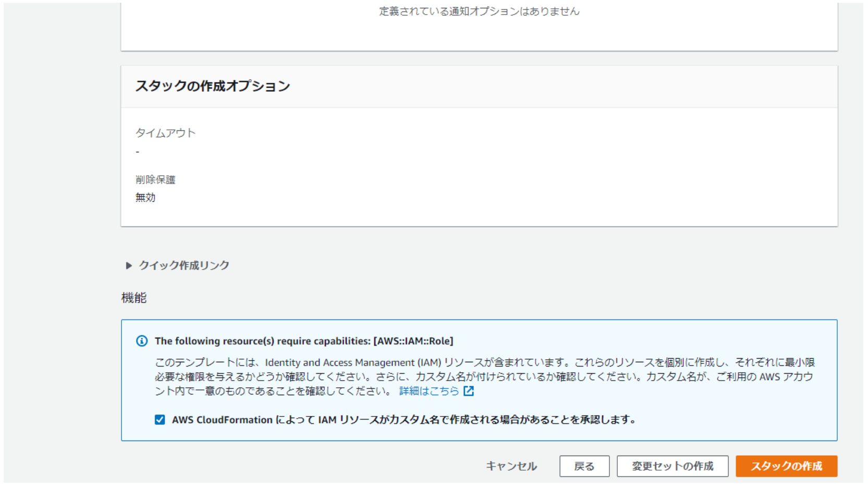The image size is (868, 490).
Task: Click the 機能 section heading
Action: pos(134,298)
